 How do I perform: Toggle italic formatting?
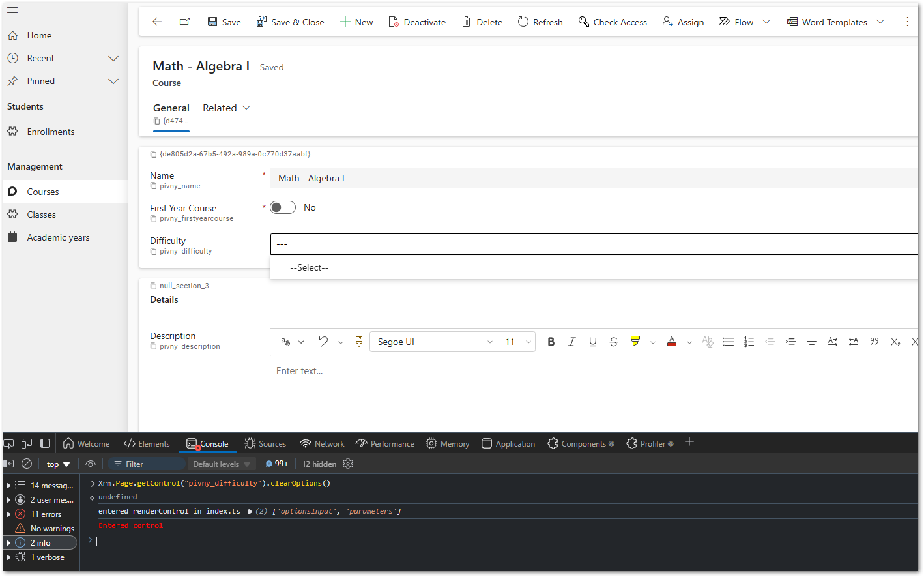coord(572,342)
